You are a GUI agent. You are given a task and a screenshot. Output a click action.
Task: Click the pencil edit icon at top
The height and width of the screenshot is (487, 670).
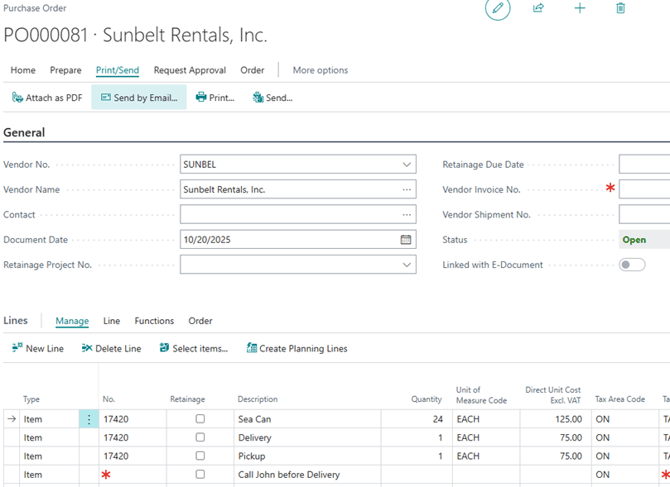pos(497,9)
